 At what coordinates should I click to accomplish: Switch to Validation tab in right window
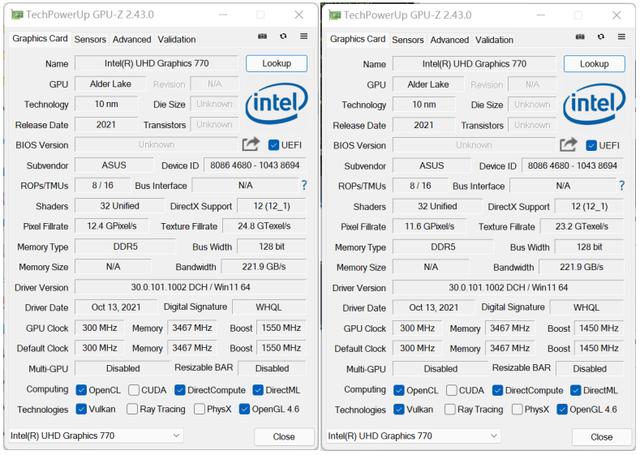click(494, 40)
